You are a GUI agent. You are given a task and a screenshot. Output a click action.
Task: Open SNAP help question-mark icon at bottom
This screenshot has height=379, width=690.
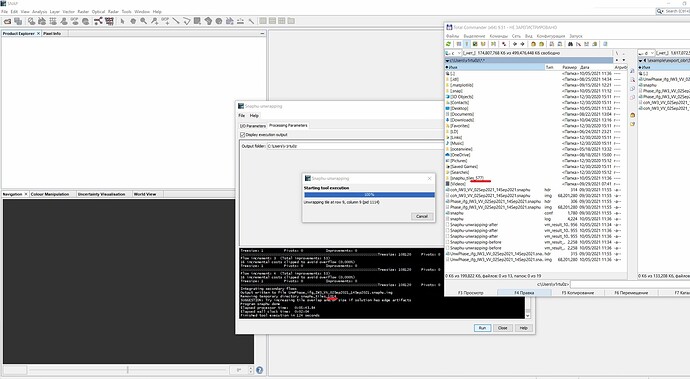click(x=260, y=370)
